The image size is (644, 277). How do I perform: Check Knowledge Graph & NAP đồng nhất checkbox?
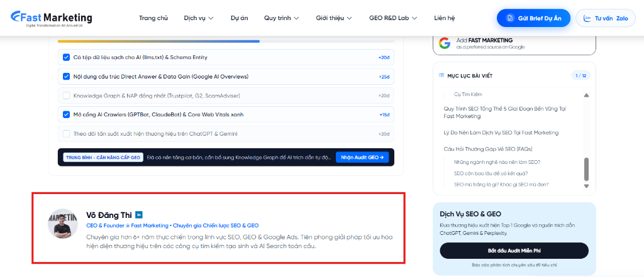tap(66, 95)
